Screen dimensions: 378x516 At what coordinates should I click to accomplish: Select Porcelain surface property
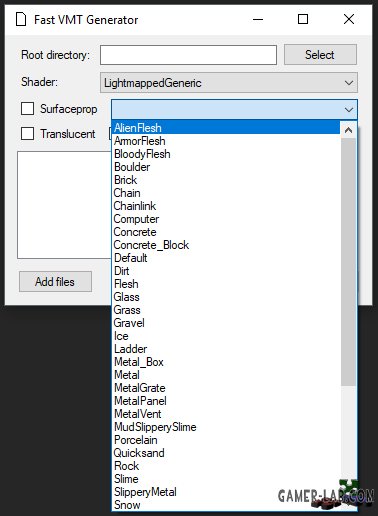coord(226,440)
